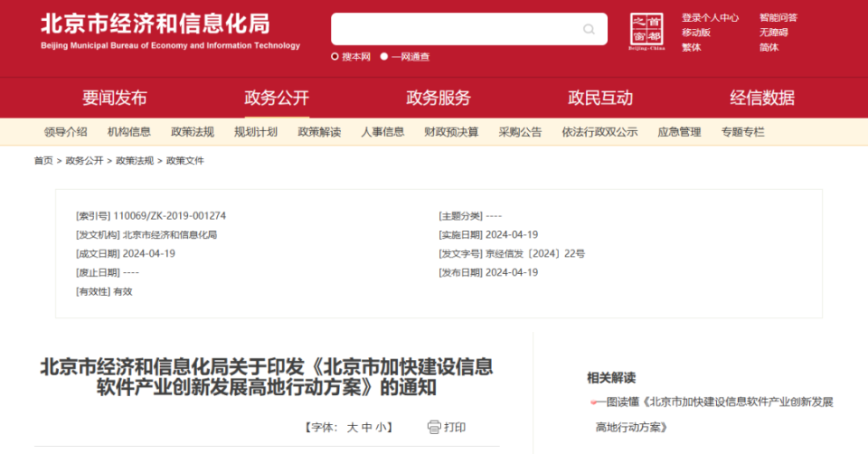Select the 搜本网 radio button
This screenshot has height=454, width=868.
tap(335, 56)
